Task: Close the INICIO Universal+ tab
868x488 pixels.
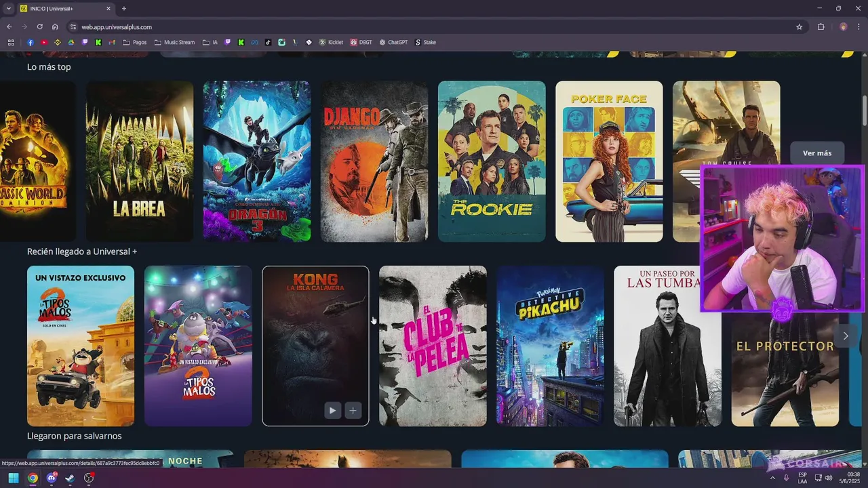Action: point(108,9)
